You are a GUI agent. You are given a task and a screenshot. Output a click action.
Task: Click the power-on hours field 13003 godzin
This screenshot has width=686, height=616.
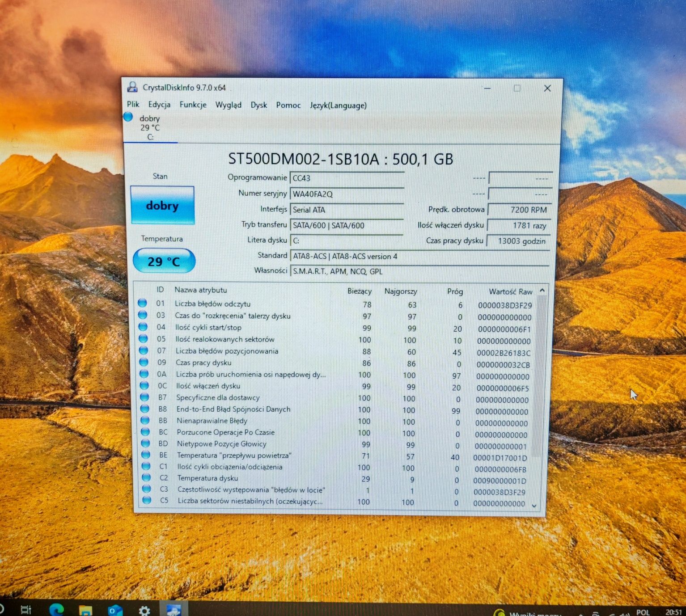[519, 241]
